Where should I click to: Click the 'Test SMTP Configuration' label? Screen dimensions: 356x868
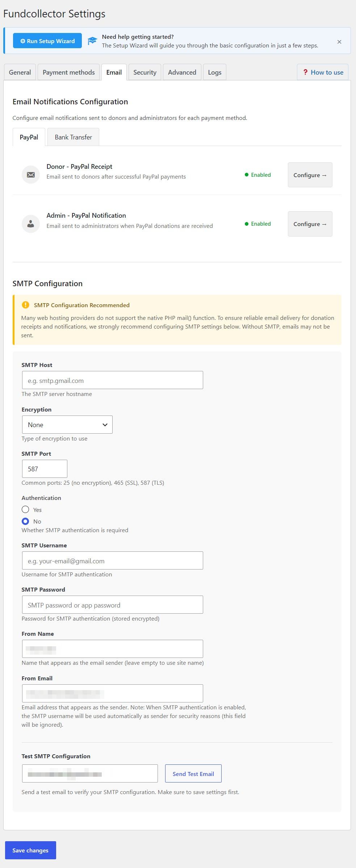[x=56, y=756]
